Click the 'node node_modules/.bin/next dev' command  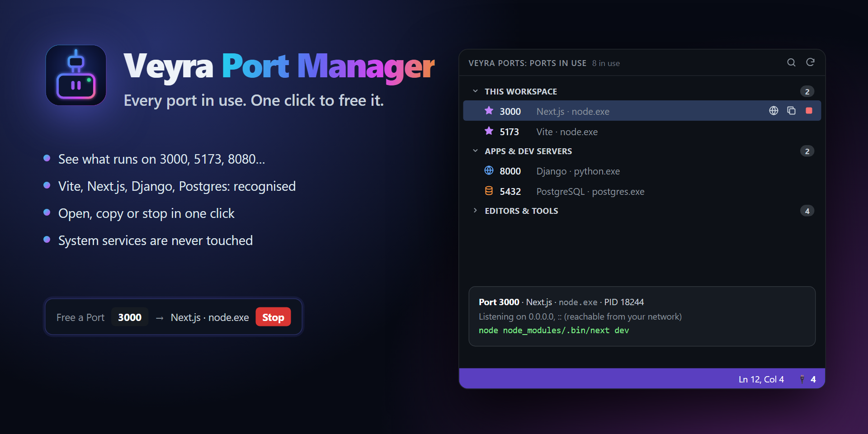tap(554, 330)
